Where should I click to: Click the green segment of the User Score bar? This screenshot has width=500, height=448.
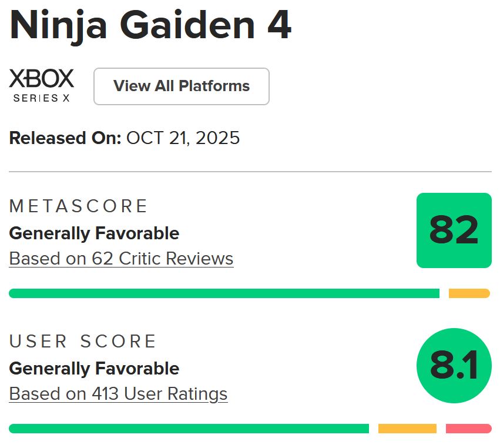click(189, 429)
